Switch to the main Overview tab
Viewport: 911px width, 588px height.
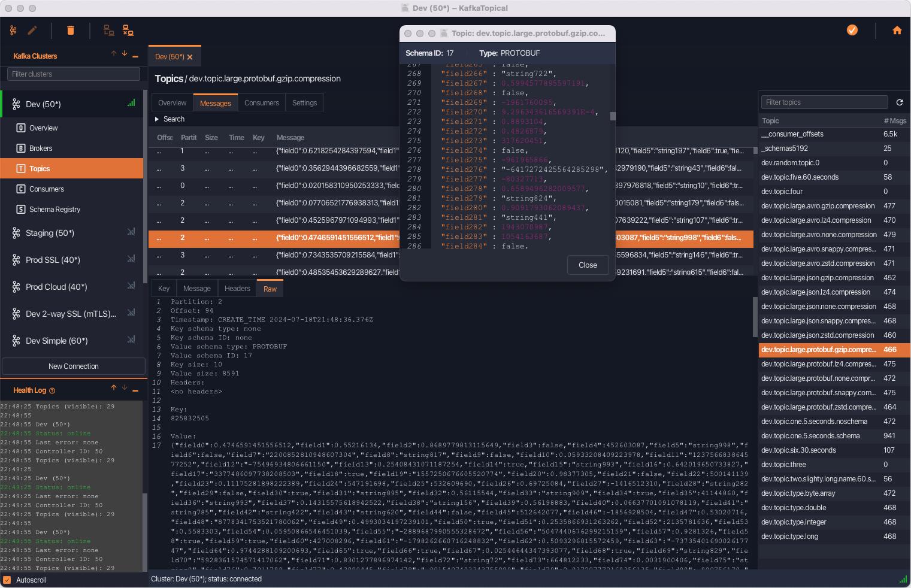pos(172,103)
